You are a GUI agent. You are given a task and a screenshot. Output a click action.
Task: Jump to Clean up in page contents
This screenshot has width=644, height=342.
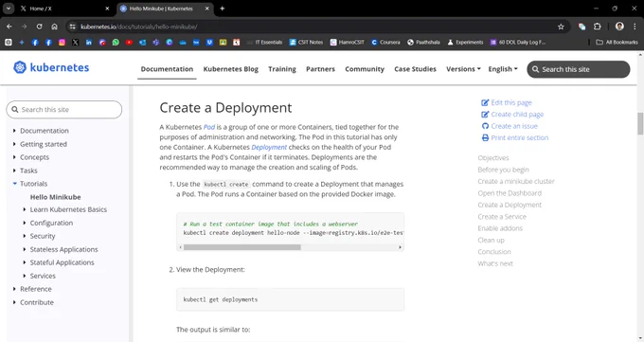tap(491, 240)
